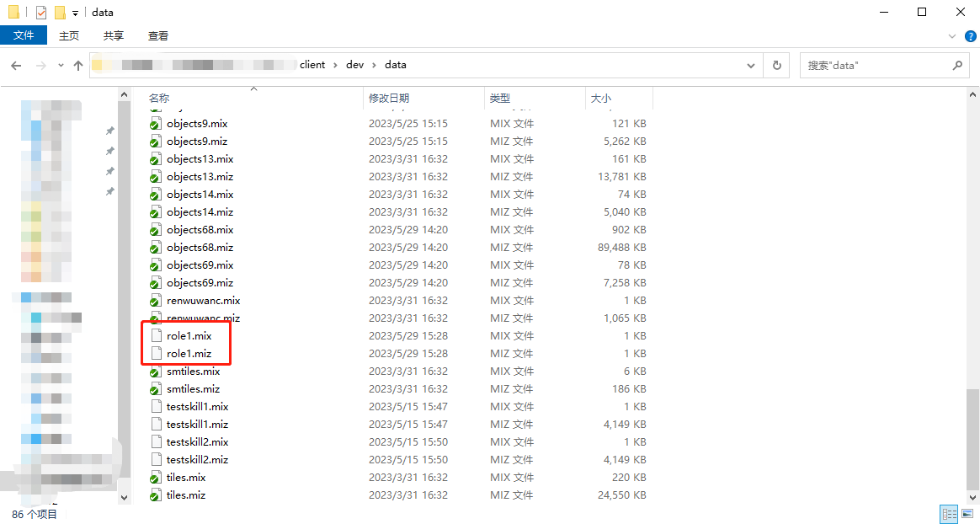
Task: Click the Properties icon in the title bar
Action: [41, 13]
